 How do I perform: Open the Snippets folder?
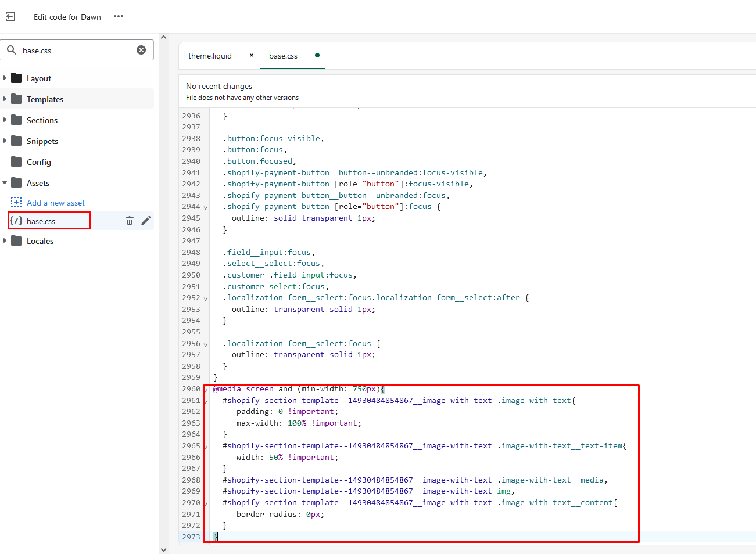[42, 141]
